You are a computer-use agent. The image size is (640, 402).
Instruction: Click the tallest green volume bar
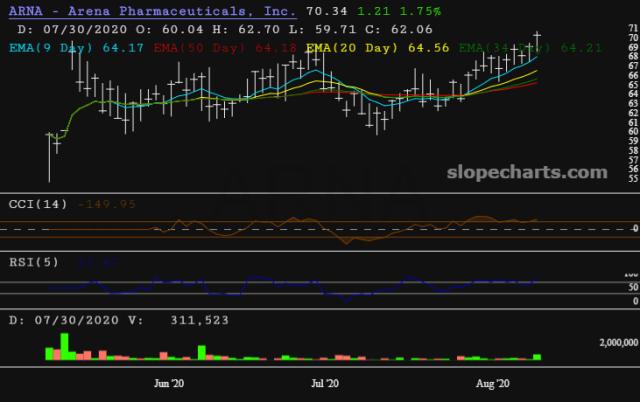[x=65, y=345]
